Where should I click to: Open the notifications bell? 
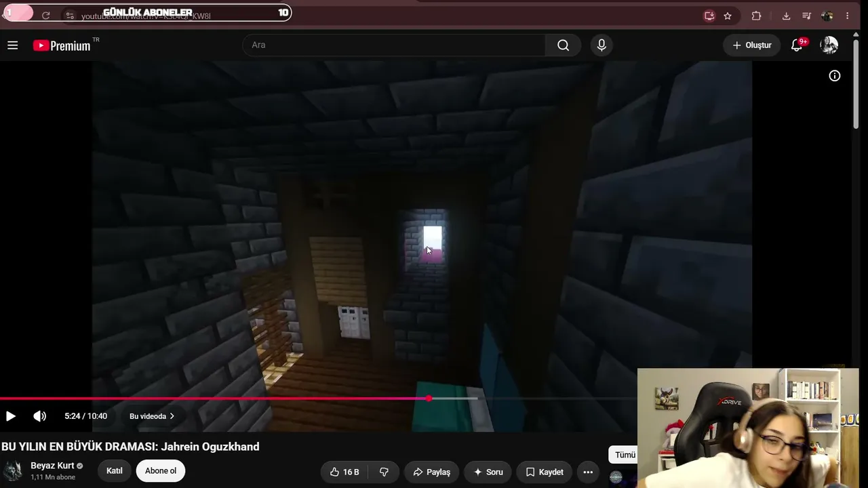[797, 45]
